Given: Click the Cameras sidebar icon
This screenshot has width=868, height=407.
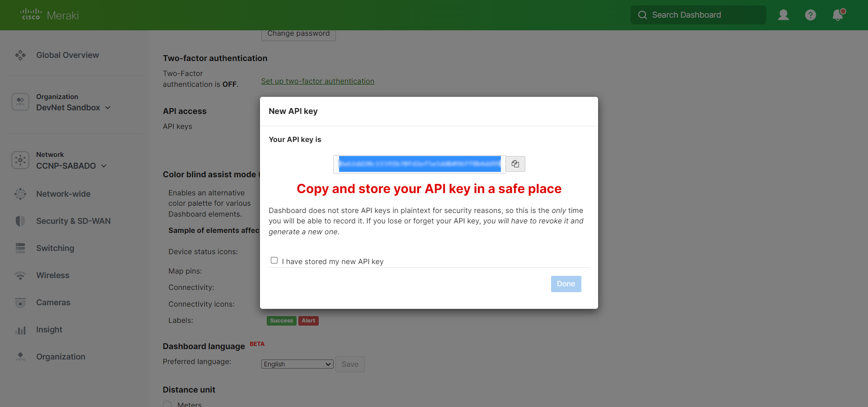Looking at the screenshot, I should pyautogui.click(x=20, y=303).
